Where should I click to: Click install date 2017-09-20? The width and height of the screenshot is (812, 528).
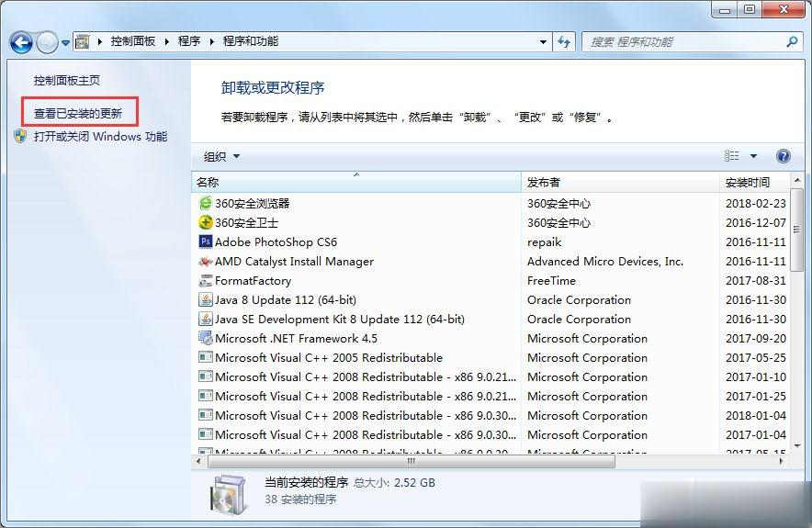click(x=756, y=339)
